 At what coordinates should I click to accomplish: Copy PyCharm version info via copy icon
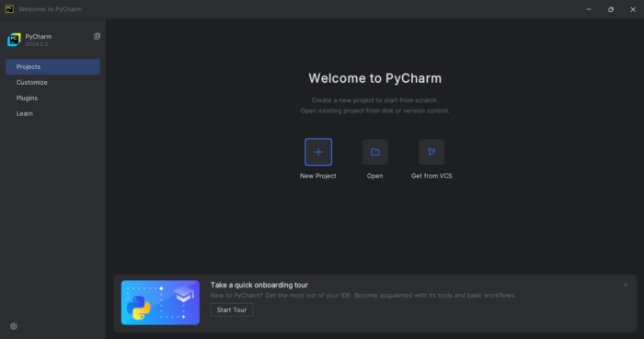97,36
